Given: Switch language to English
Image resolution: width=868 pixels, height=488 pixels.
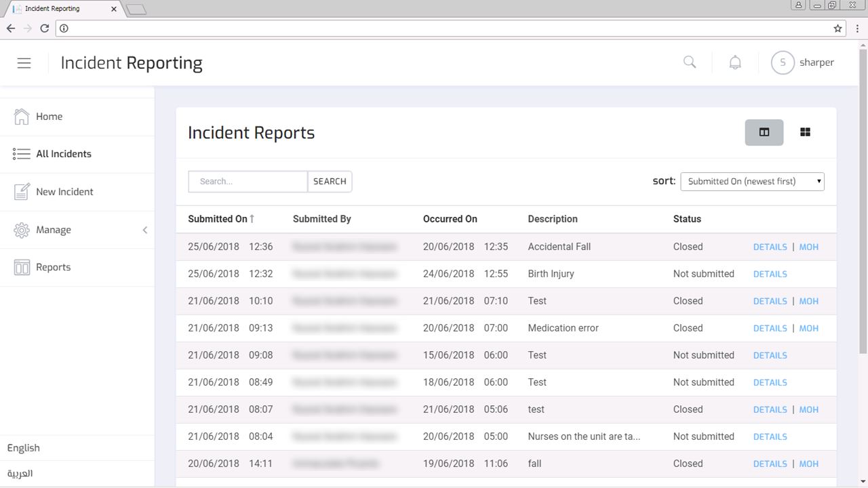Looking at the screenshot, I should click(23, 448).
